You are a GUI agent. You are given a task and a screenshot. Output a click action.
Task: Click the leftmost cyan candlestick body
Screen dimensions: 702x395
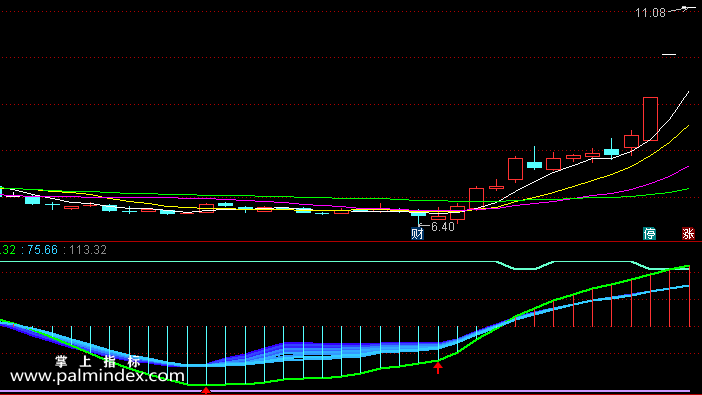point(32,200)
